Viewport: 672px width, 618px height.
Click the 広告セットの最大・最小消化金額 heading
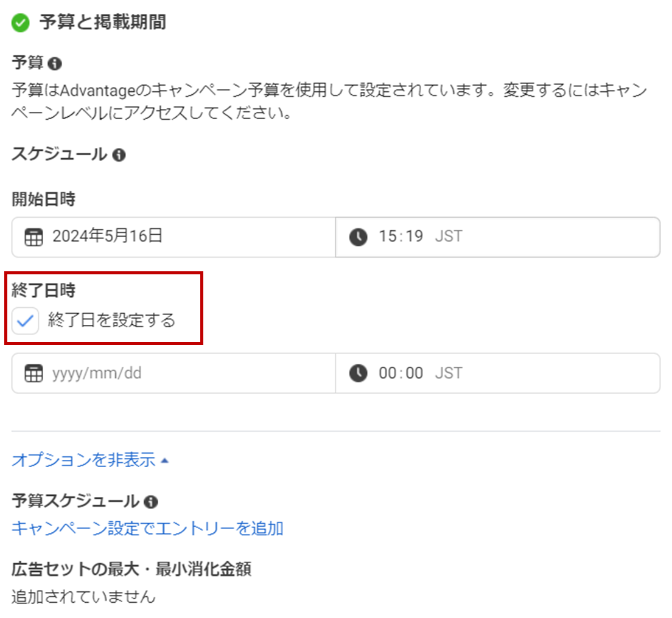click(x=131, y=569)
